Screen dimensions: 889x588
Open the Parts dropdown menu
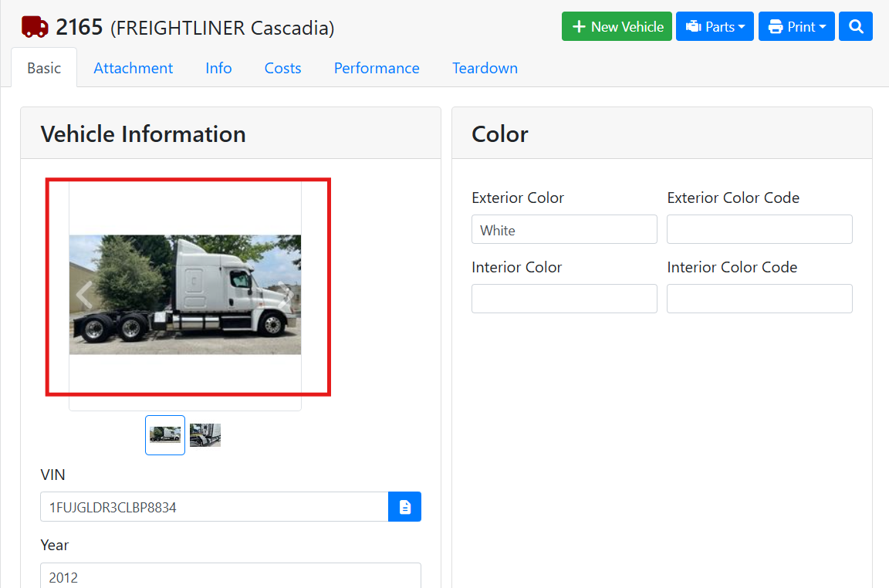715,27
